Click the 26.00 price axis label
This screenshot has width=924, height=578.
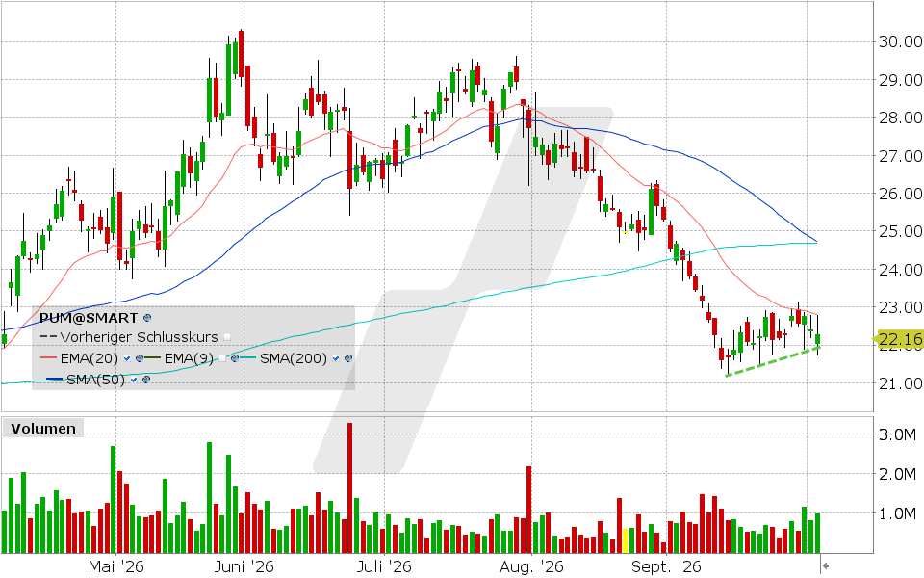pyautogui.click(x=901, y=194)
